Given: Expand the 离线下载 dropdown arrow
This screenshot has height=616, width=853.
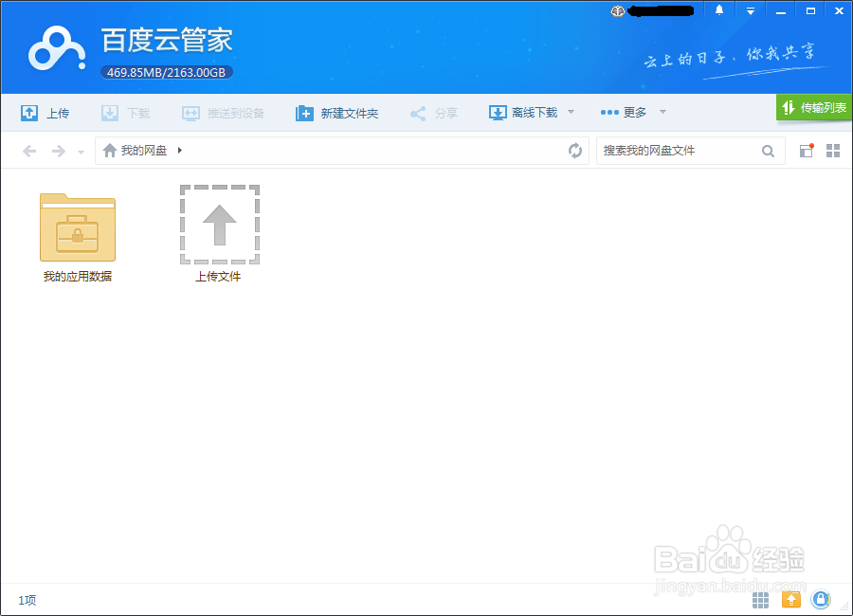Looking at the screenshot, I should [x=571, y=112].
